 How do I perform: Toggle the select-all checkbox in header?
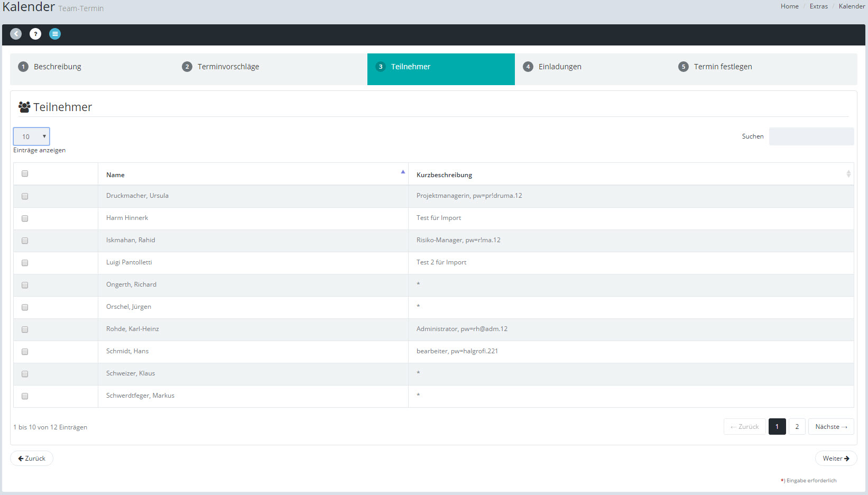[25, 173]
